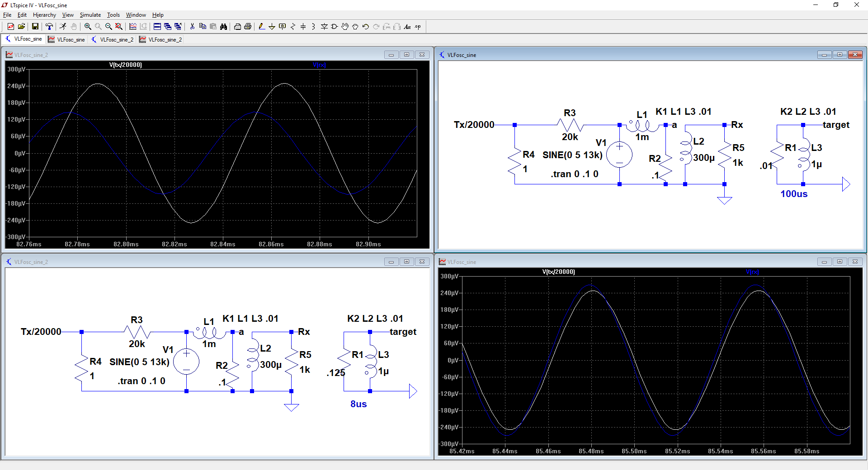868x470 pixels.
Task: Click the Find binoculars icon
Action: tap(223, 27)
